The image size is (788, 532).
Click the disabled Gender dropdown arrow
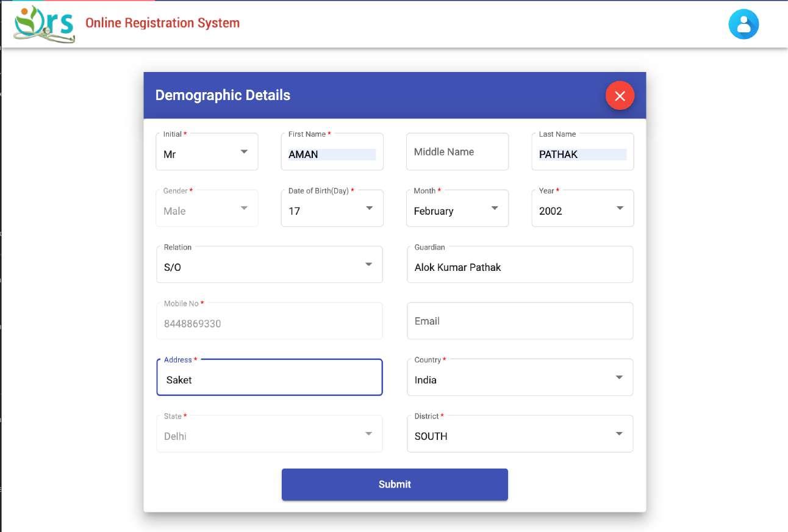[x=244, y=209]
